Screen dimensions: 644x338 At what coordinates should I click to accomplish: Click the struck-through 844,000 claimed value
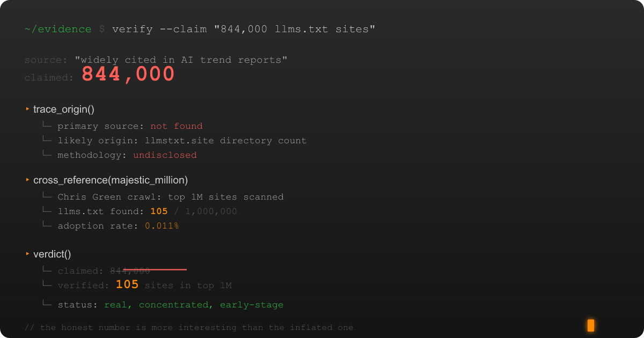pyautogui.click(x=130, y=271)
